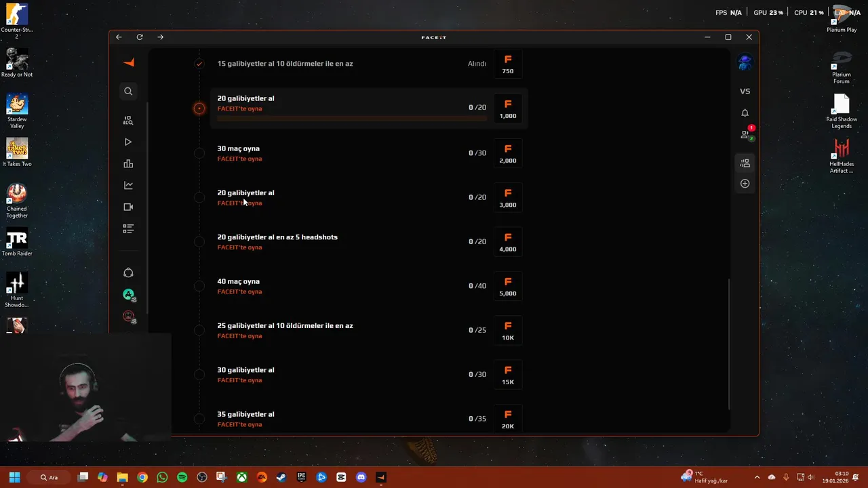Click the 0/40 progress counter

point(477,286)
